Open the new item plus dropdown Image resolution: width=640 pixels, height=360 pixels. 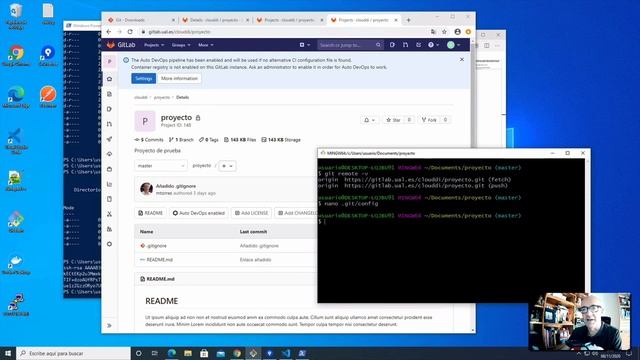[304, 45]
